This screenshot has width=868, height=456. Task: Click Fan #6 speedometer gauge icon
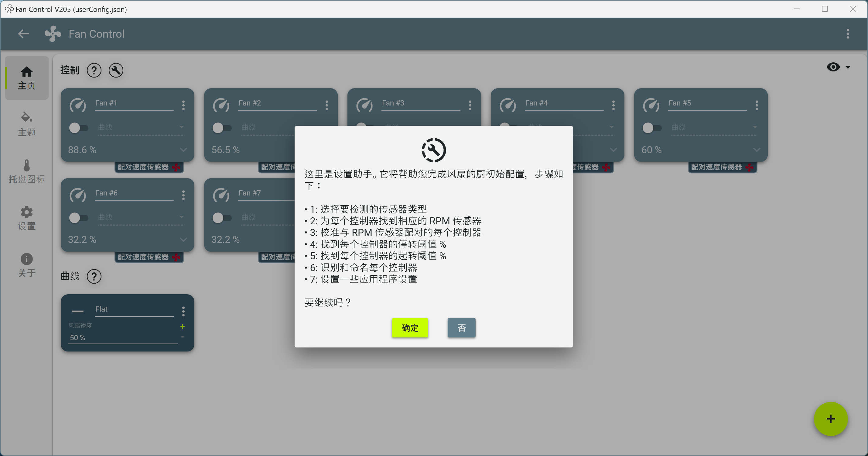78,195
